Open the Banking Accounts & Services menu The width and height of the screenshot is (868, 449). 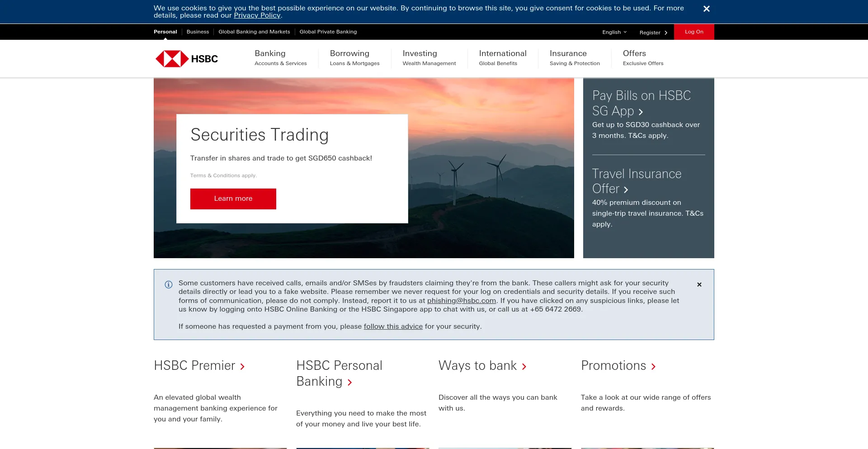coord(280,58)
